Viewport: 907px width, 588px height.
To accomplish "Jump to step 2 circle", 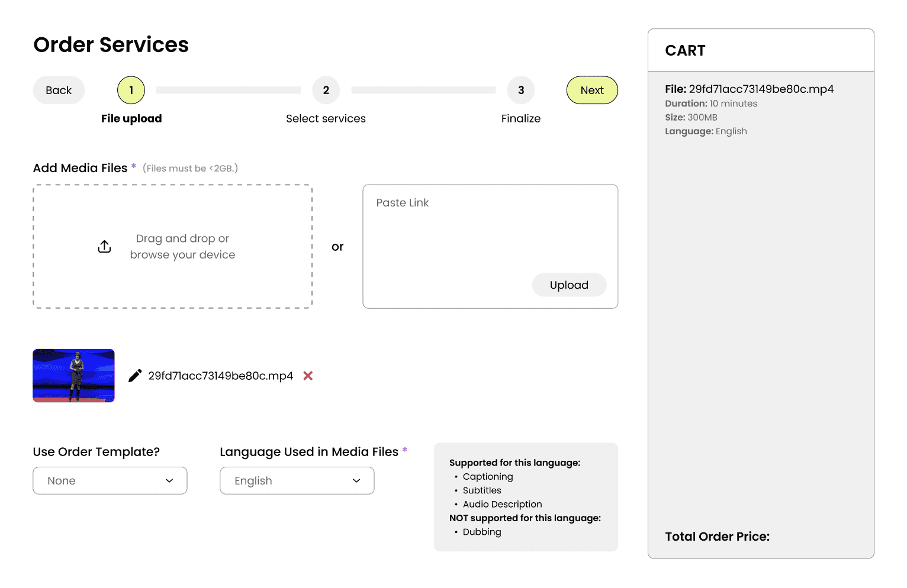I will point(326,90).
